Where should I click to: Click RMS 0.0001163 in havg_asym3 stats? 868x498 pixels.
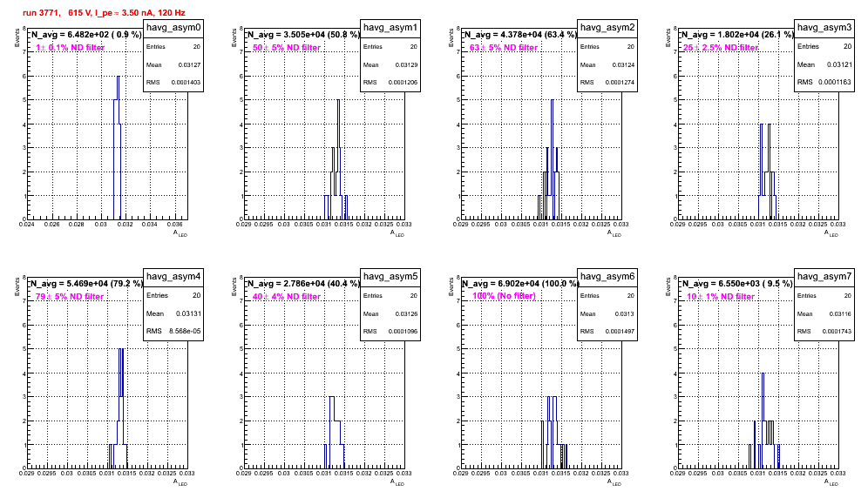click(x=824, y=82)
